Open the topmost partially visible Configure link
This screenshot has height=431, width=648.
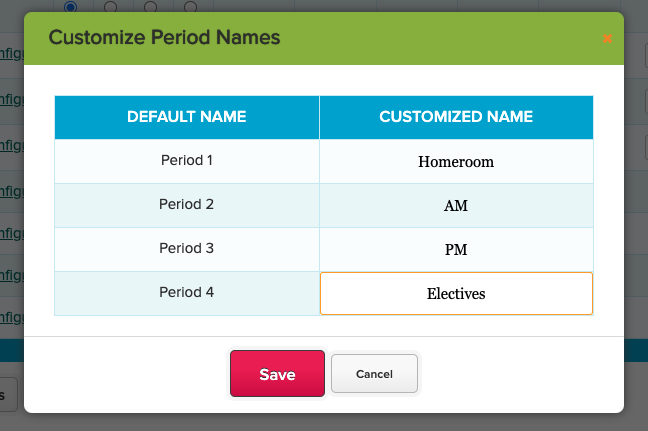(x=10, y=54)
